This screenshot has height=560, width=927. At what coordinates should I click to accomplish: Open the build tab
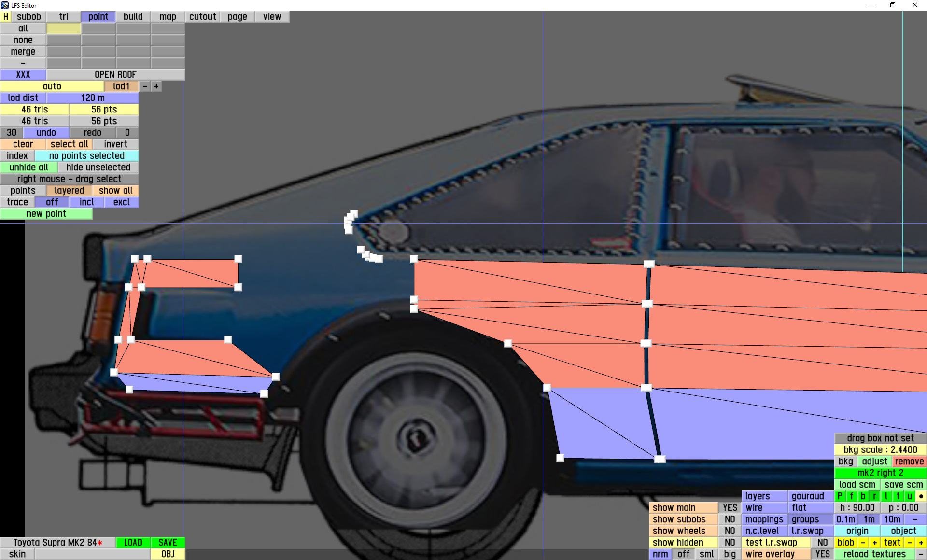133,16
